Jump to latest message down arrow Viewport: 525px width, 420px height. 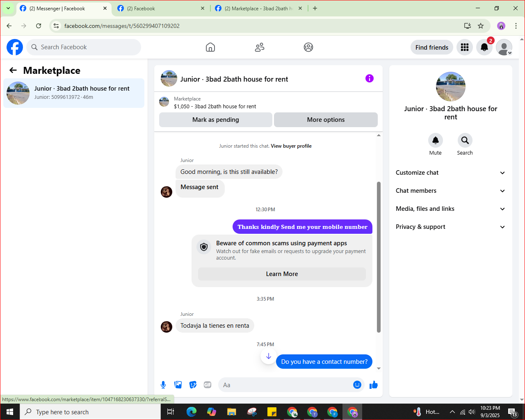[269, 356]
